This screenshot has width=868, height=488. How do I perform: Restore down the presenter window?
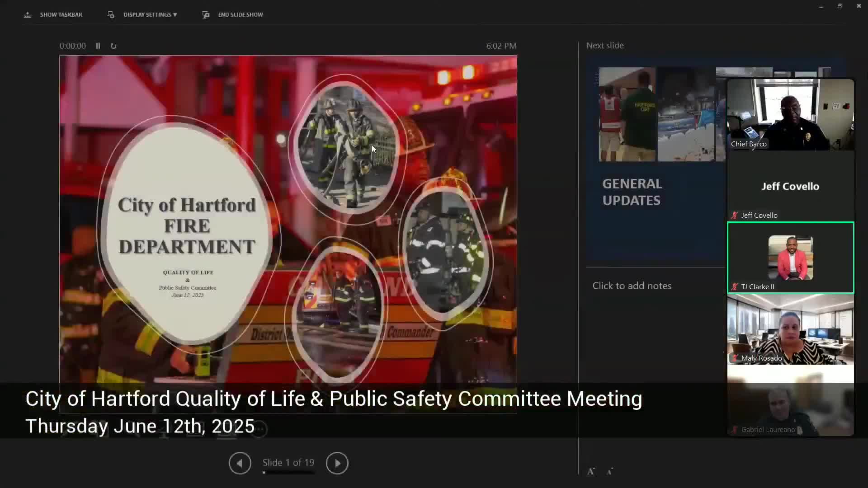(x=840, y=6)
